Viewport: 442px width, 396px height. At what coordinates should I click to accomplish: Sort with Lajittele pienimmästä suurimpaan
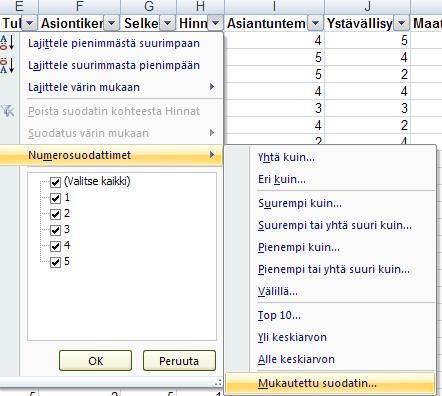tap(114, 43)
